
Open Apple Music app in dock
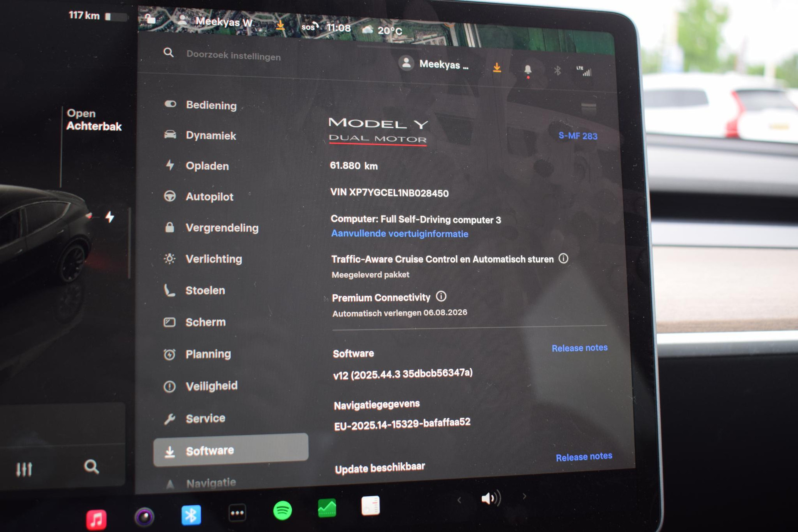96,519
